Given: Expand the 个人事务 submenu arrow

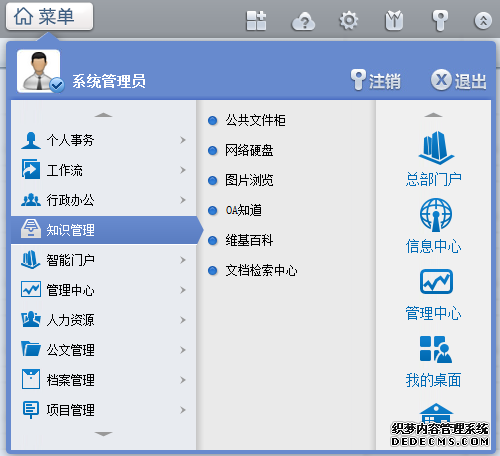Looking at the screenshot, I should coord(183,140).
